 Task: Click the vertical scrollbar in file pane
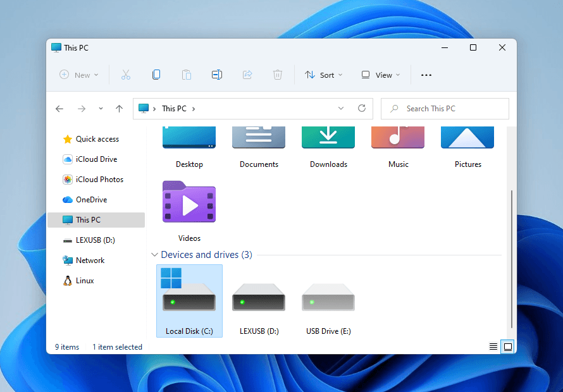click(512, 259)
